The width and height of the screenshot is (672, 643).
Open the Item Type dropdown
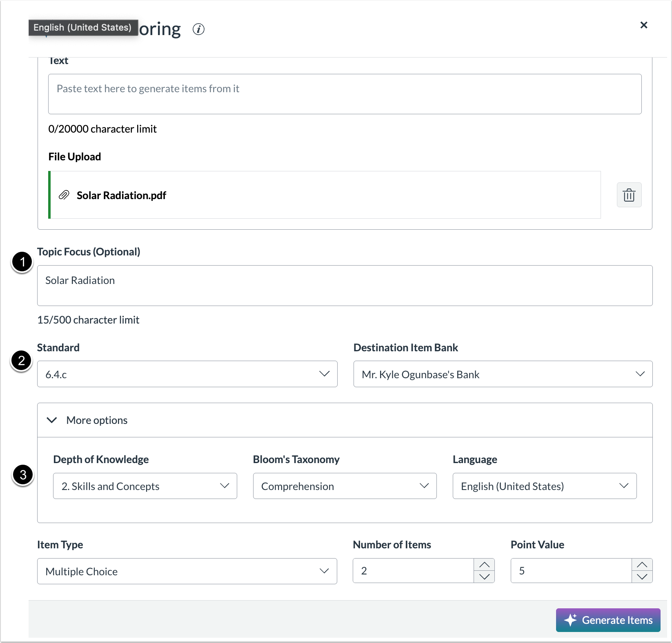187,571
